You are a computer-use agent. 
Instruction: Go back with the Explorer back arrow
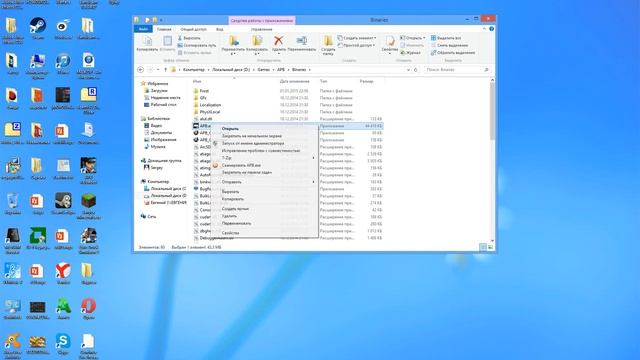click(x=140, y=70)
